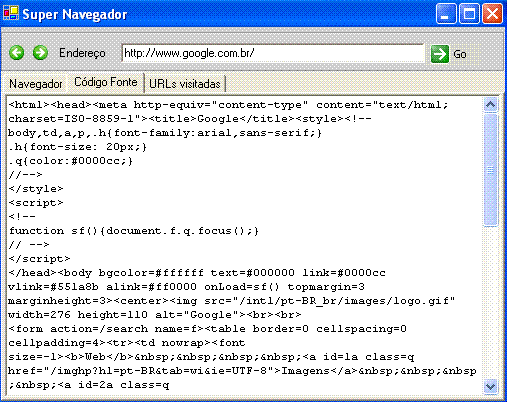Click the Endereço label
The height and width of the screenshot is (402, 507).
coord(82,53)
